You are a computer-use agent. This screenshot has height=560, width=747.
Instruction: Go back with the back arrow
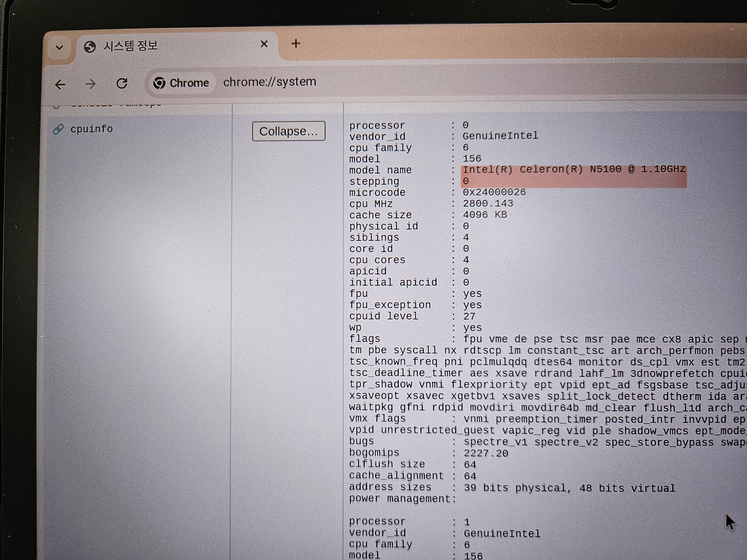coord(60,84)
